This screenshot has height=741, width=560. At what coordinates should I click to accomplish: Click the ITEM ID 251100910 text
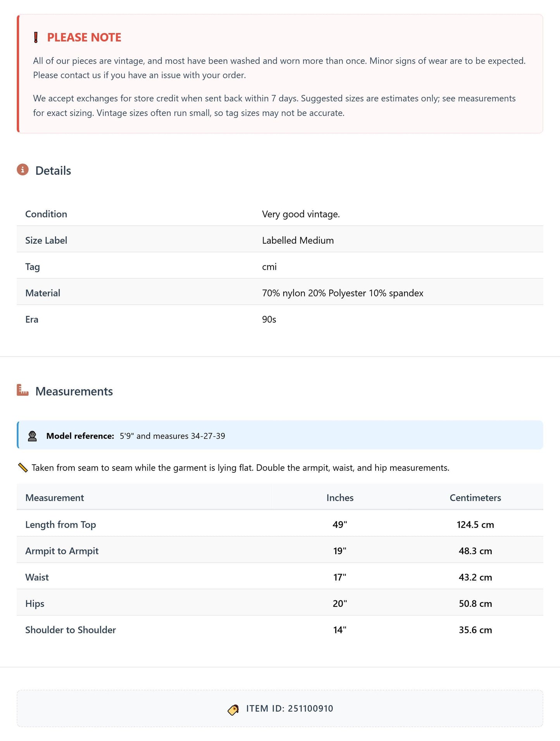point(289,709)
